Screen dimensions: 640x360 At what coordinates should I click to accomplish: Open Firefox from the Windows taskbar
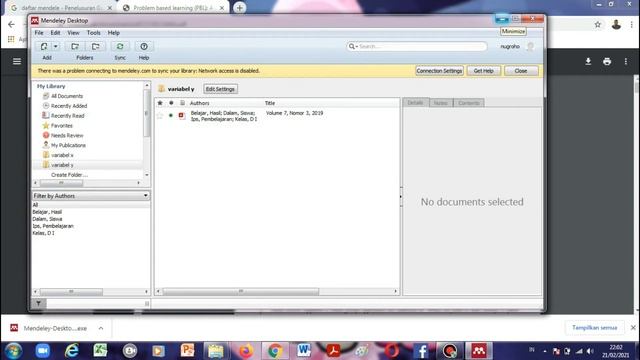(245, 351)
